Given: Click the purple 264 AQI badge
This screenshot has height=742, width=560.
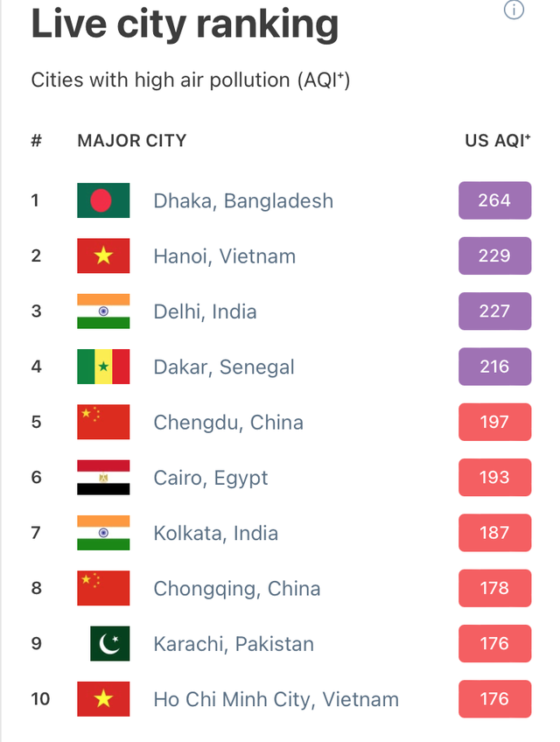Looking at the screenshot, I should coord(494,200).
